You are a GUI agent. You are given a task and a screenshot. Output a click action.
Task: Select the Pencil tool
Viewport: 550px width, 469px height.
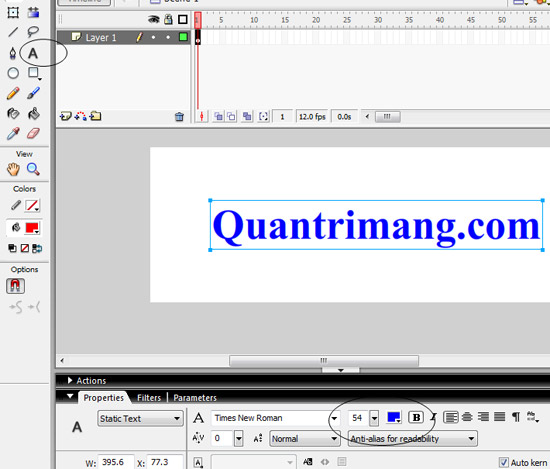[x=13, y=93]
